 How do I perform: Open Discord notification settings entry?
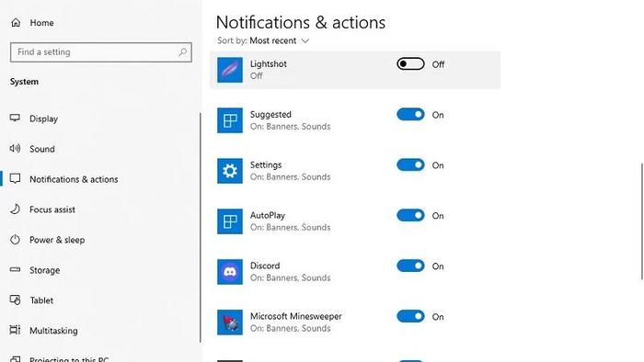(x=355, y=272)
